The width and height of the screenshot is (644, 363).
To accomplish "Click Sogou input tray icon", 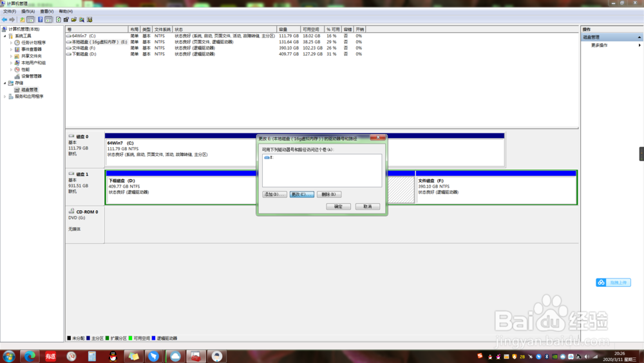I will click(480, 356).
